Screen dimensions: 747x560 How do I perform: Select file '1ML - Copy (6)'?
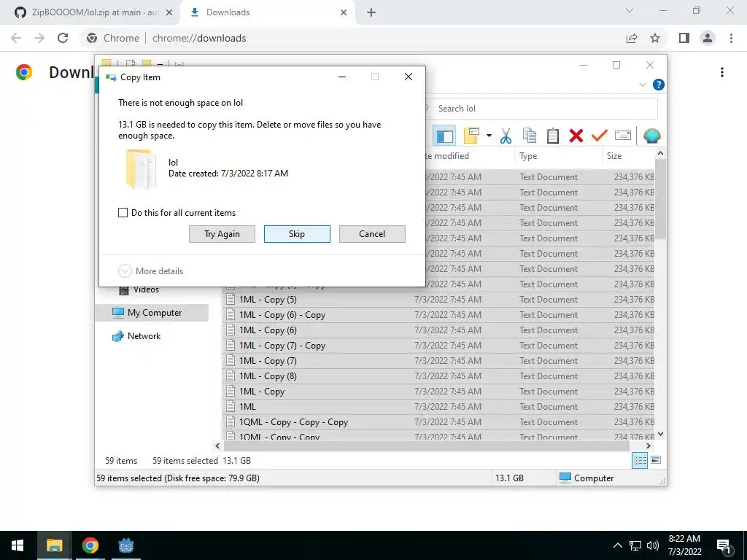click(268, 330)
